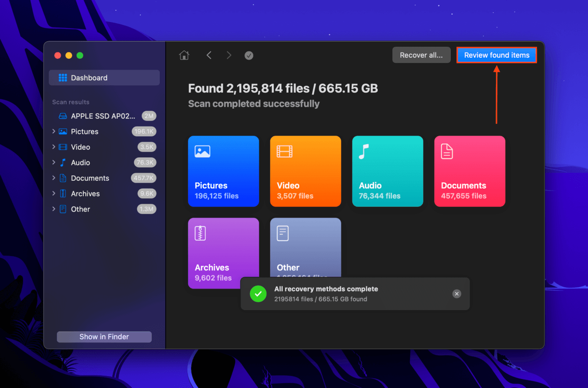Go to the home screen icon
This screenshot has height=388, width=588.
point(184,55)
